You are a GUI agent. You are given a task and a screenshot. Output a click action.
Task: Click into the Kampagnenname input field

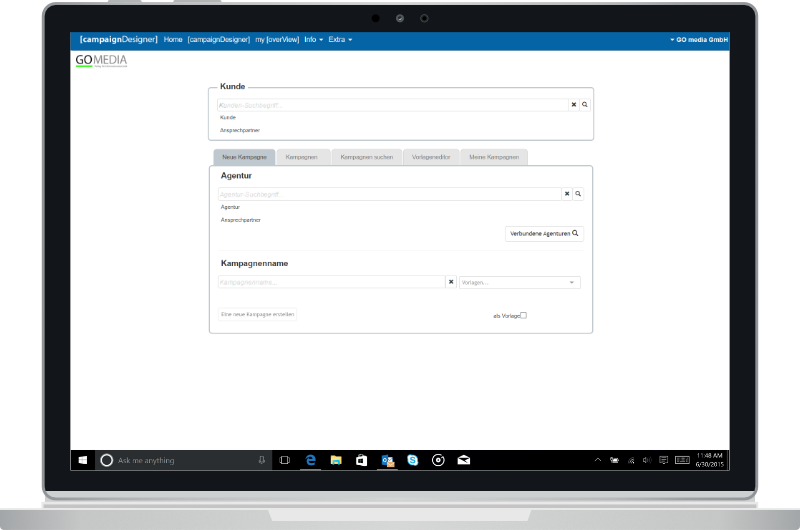pyautogui.click(x=331, y=283)
